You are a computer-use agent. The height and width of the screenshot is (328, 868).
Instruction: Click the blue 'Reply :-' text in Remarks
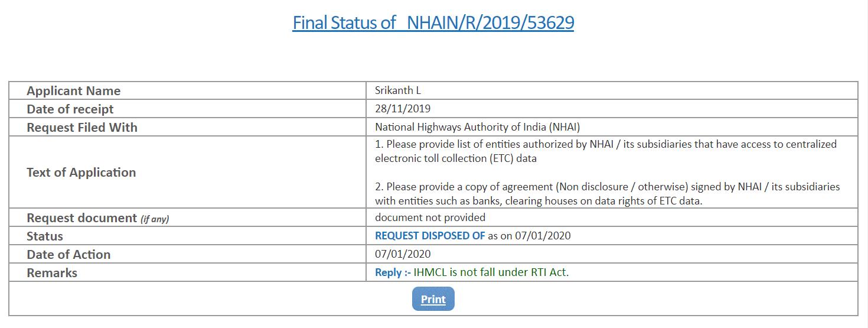(x=393, y=273)
